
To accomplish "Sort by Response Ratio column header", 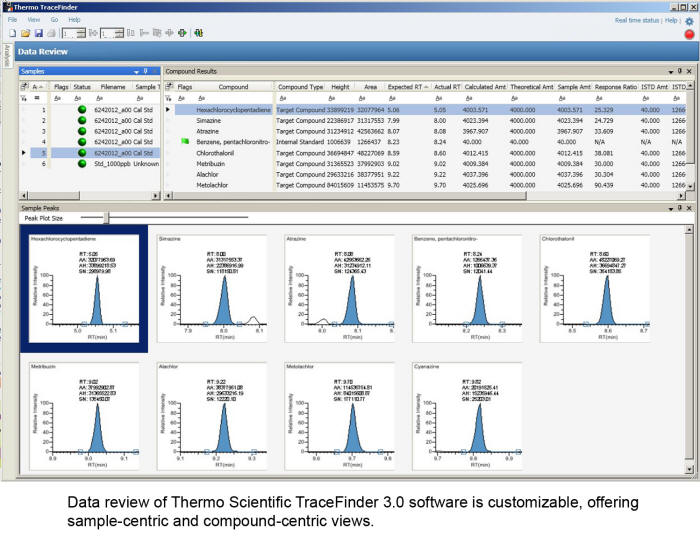I will pyautogui.click(x=616, y=87).
